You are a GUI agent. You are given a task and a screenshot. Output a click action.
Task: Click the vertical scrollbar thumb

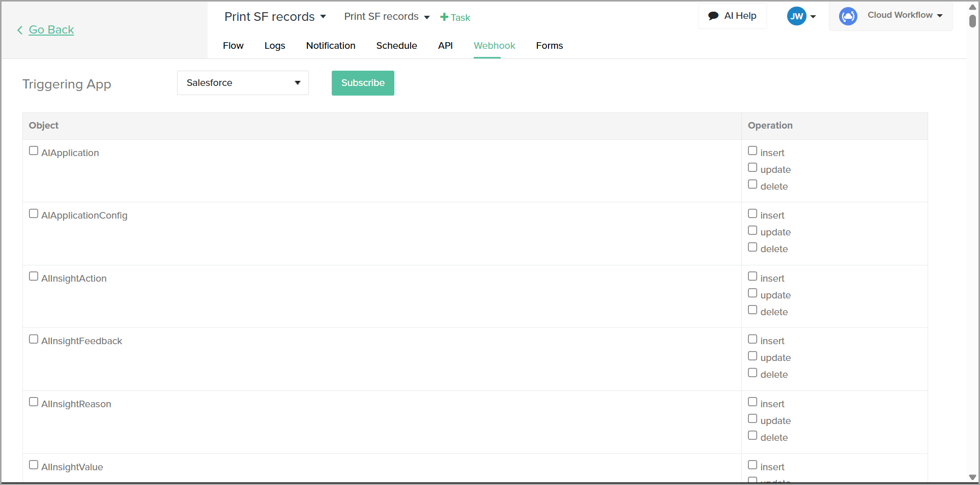[972, 21]
